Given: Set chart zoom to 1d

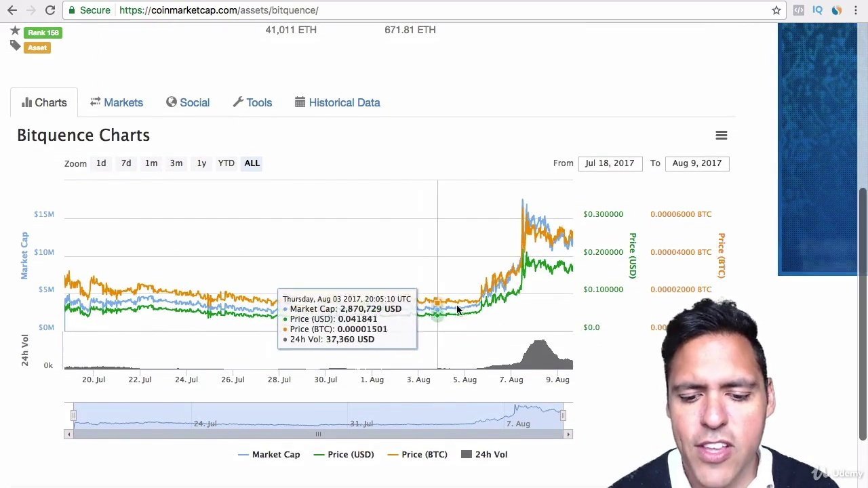Looking at the screenshot, I should click(x=101, y=163).
